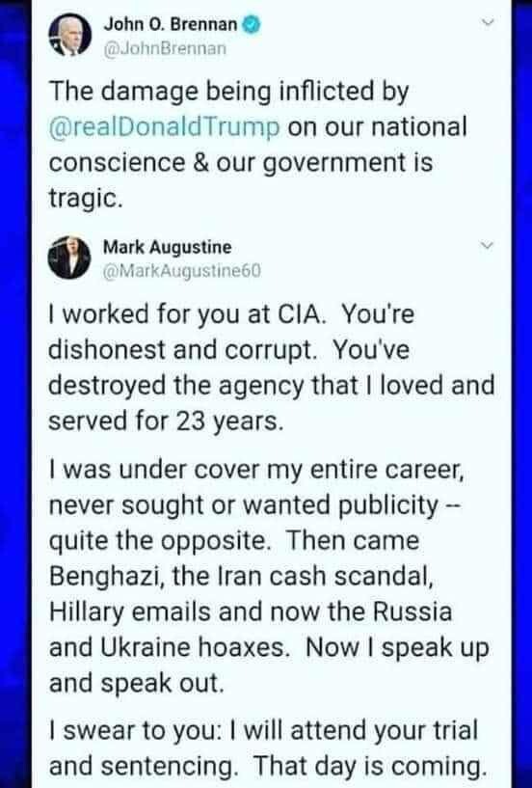532x788 pixels.
Task: Click the word "CIA." in the reply
Action: click(x=302, y=314)
